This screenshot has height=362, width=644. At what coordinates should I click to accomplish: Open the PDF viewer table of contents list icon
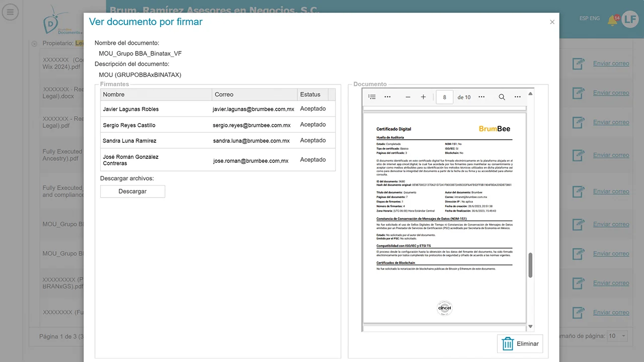tap(372, 97)
